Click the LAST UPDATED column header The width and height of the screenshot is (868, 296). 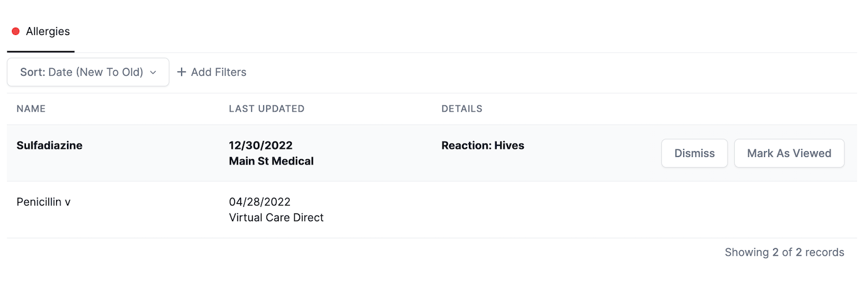[266, 109]
